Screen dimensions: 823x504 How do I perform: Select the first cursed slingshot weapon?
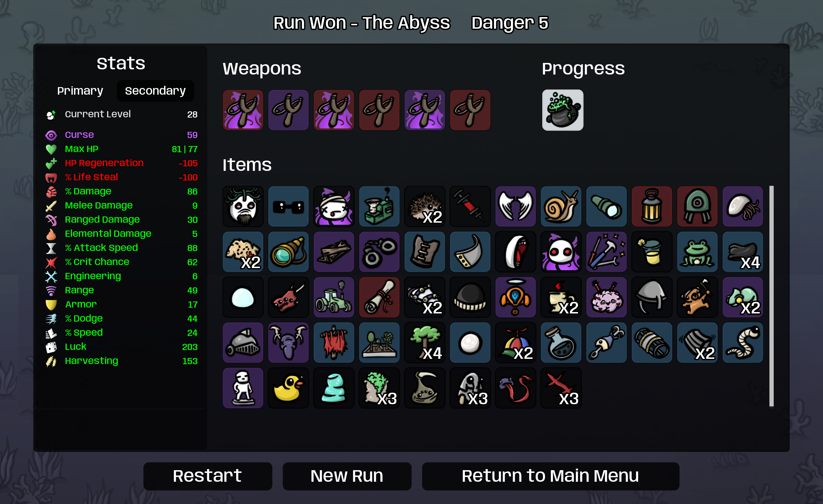tap(243, 110)
